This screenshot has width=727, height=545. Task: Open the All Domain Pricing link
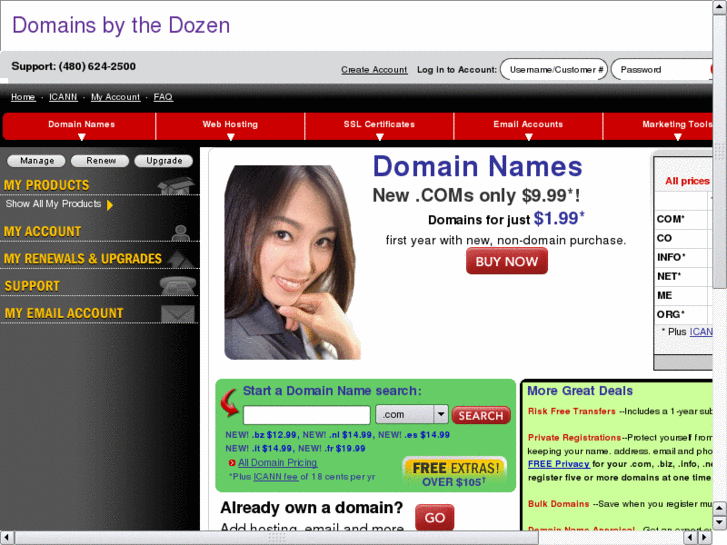click(x=277, y=462)
